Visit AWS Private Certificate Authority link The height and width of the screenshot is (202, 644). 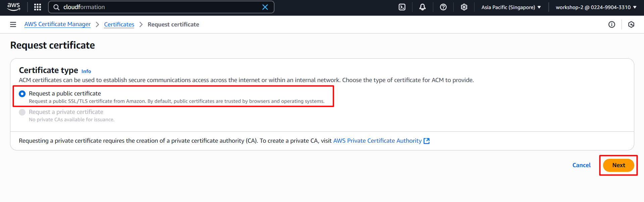377,141
